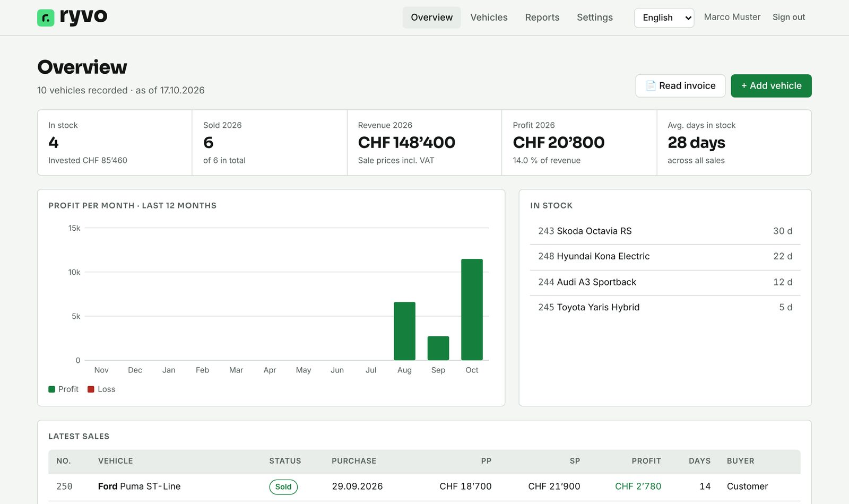The height and width of the screenshot is (504, 849).
Task: Open the 245 Toyota Yaris Hybrid row
Action: (665, 308)
